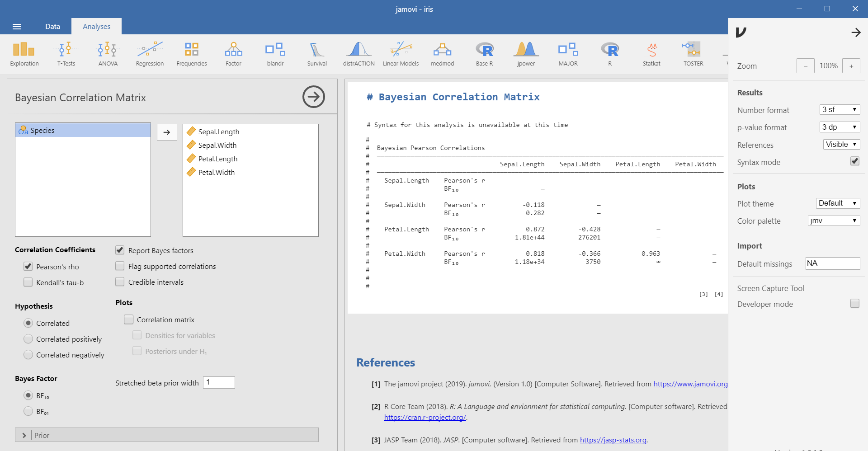This screenshot has height=451, width=868.
Task: Expand the Prior section
Action: click(167, 435)
